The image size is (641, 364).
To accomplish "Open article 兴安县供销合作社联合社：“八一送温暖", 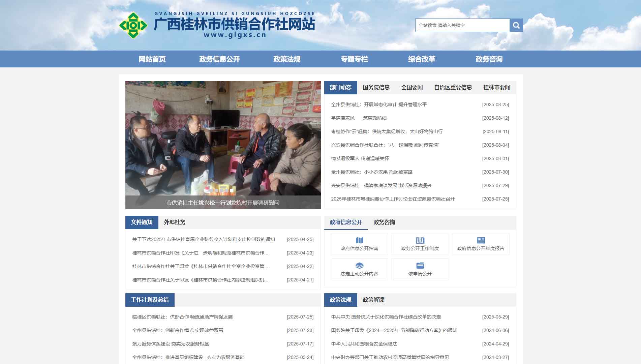I will point(385,145).
